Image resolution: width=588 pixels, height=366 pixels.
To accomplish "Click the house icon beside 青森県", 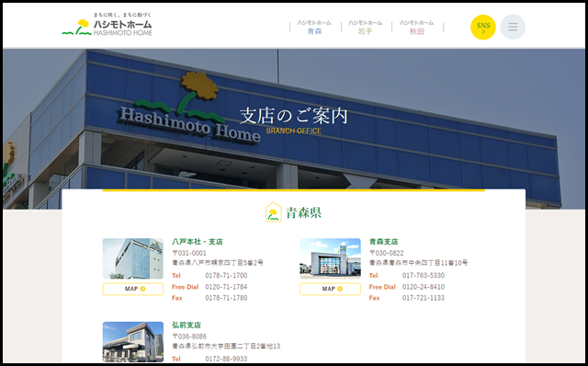I will coord(274,212).
